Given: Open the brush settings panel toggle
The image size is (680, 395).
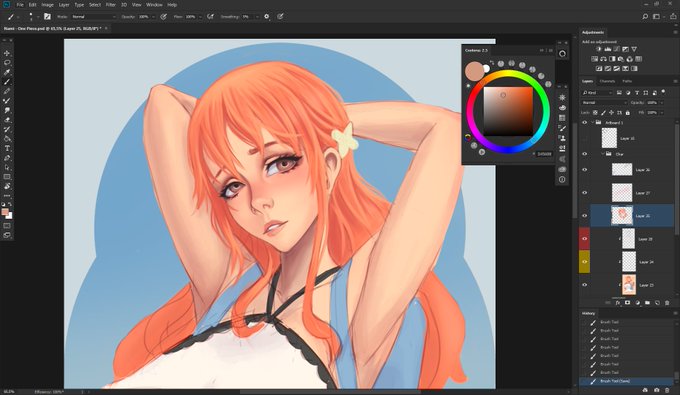Looking at the screenshot, I should click(x=47, y=16).
